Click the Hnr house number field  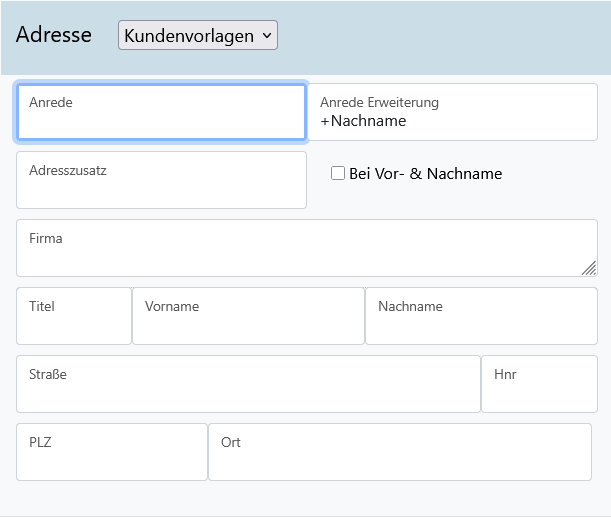539,392
